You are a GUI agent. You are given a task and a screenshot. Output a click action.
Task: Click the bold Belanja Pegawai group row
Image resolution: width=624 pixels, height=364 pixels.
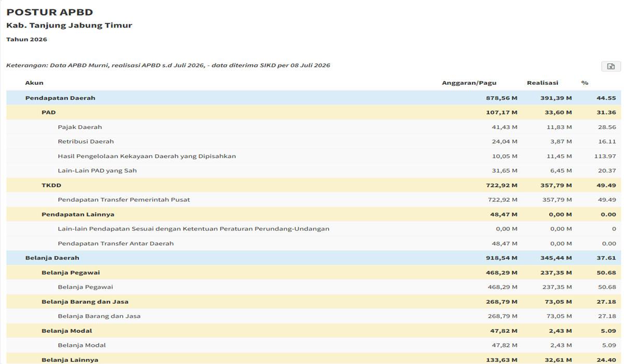pyautogui.click(x=314, y=272)
